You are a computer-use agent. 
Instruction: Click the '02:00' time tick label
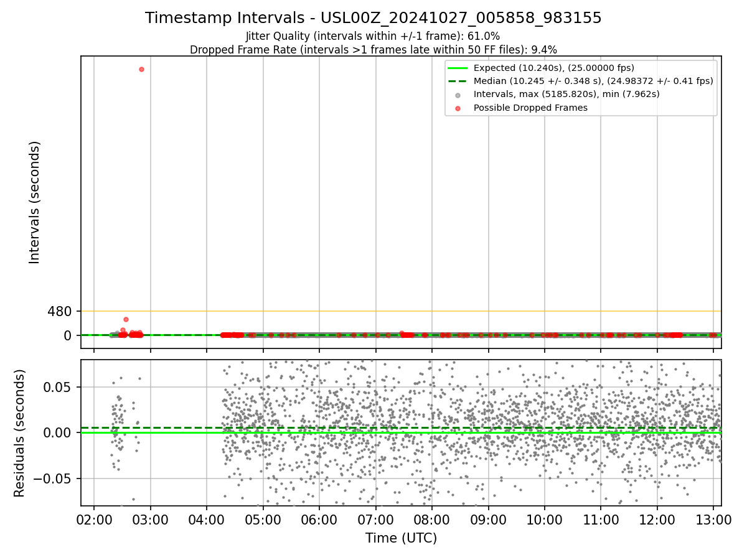[94, 520]
